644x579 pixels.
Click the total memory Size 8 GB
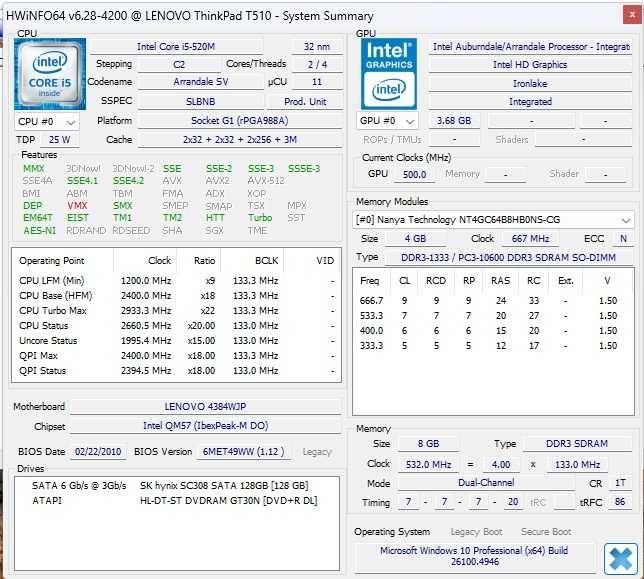click(428, 444)
